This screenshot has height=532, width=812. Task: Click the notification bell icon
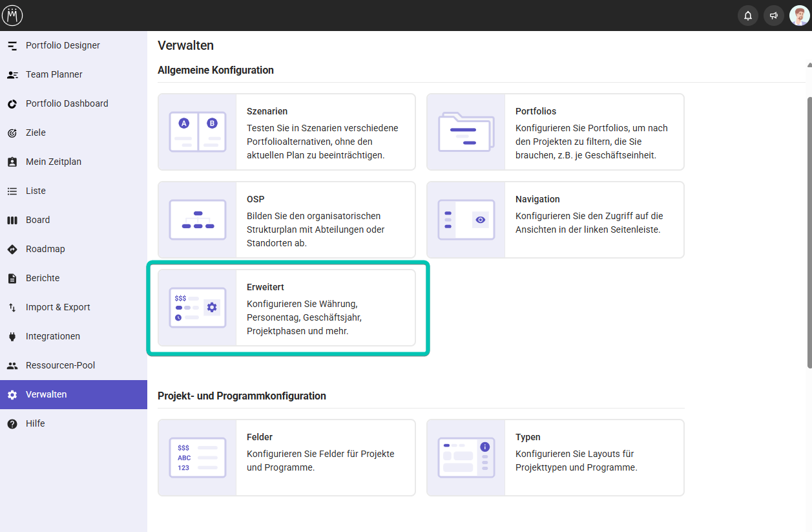tap(748, 16)
